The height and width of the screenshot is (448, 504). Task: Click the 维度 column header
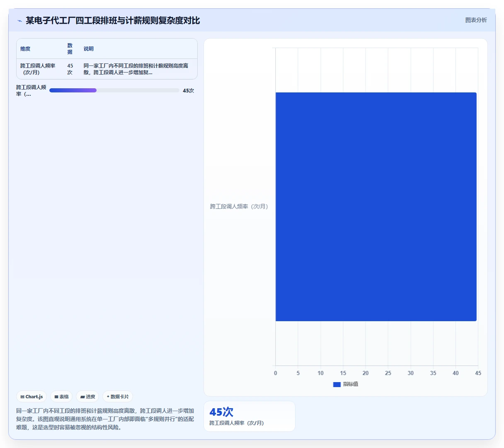tap(25, 49)
